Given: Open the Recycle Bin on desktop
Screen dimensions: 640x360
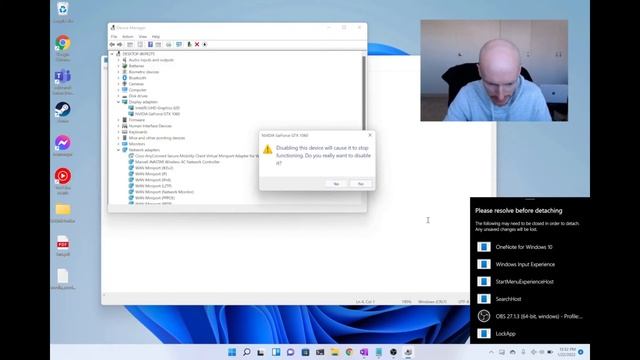Looking at the screenshot, I should pyautogui.click(x=63, y=12).
